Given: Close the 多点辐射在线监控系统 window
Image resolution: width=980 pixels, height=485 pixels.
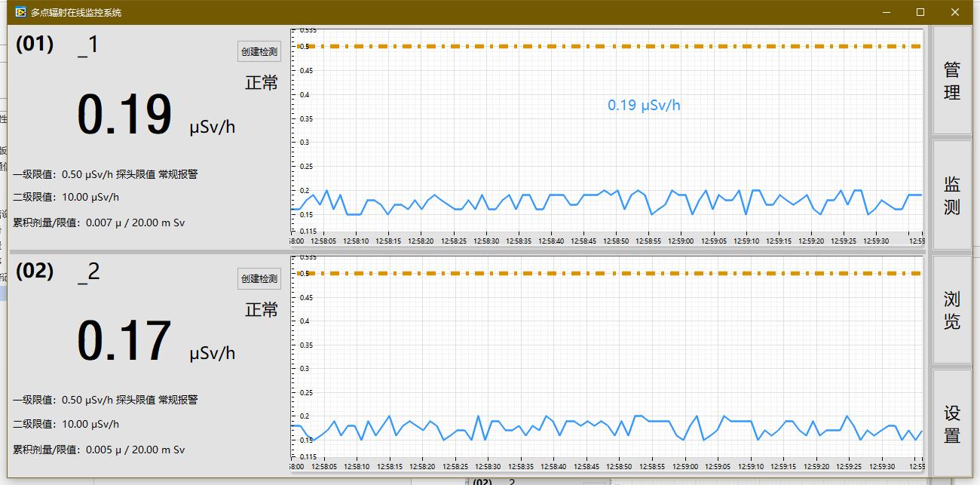Looking at the screenshot, I should (x=955, y=12).
